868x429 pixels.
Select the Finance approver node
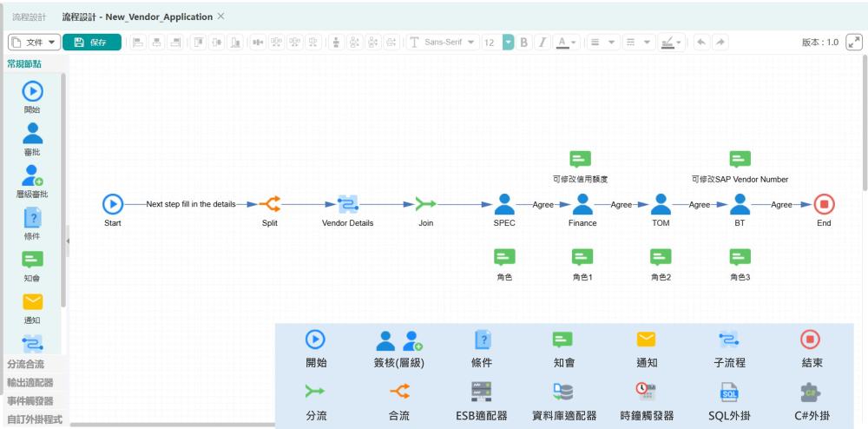pyautogui.click(x=582, y=205)
